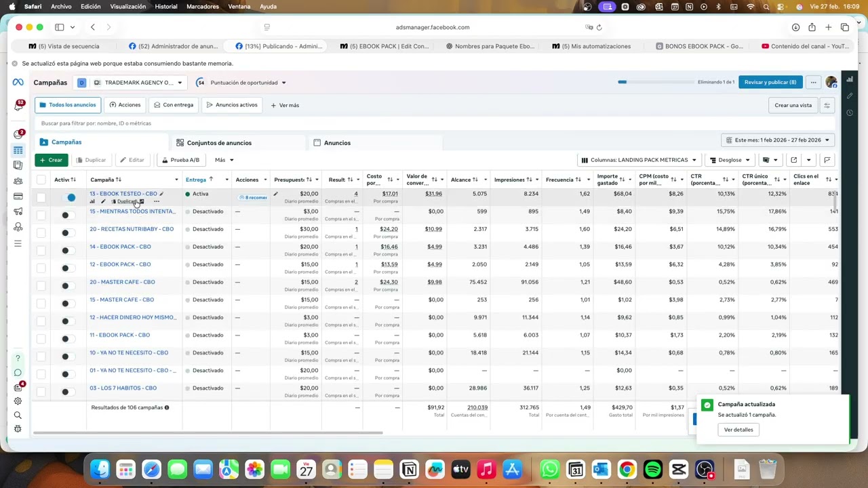Check the box for 11 - EBOOK PACK row
This screenshot has height=488, width=868.
coord(41,338)
